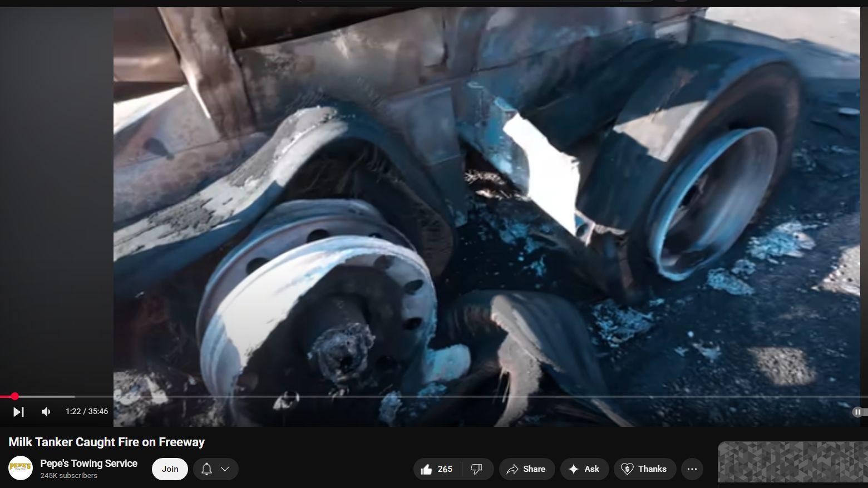This screenshot has height=488, width=868.
Task: Click the Thanks heart button
Action: click(644, 469)
